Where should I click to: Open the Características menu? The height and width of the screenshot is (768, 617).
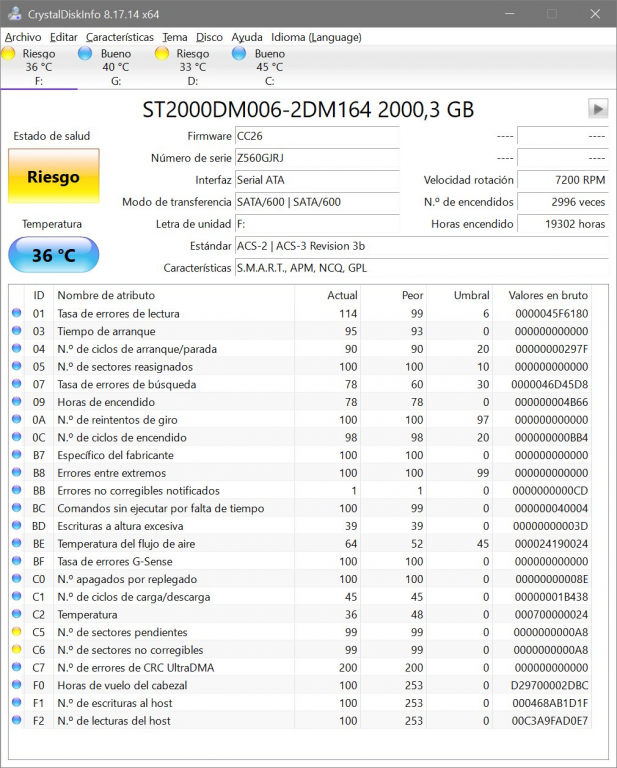(x=120, y=37)
